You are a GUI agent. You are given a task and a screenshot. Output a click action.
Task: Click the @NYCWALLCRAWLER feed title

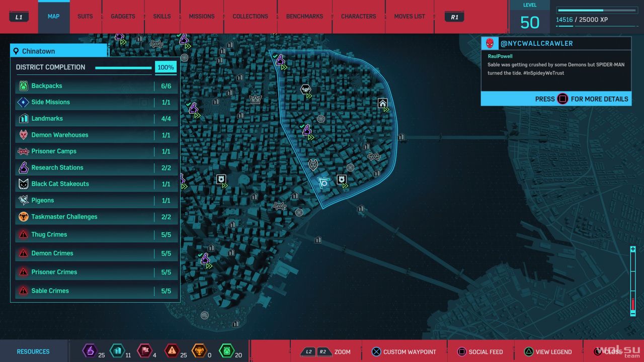click(536, 44)
